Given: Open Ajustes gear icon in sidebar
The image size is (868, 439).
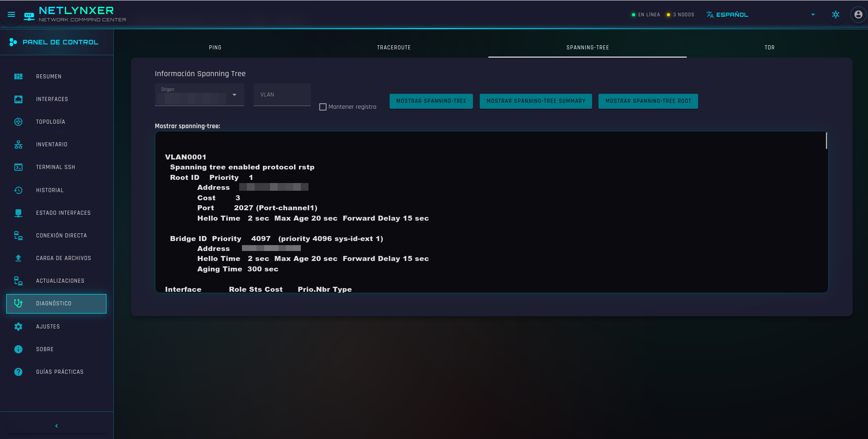Looking at the screenshot, I should coord(18,327).
